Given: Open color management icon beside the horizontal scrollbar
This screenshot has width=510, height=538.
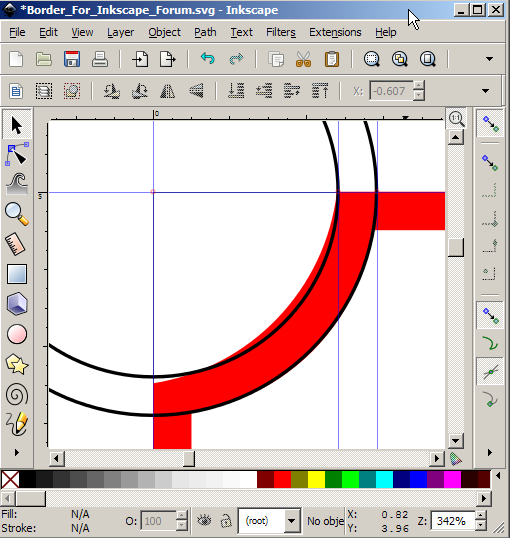Looking at the screenshot, I should pyautogui.click(x=455, y=459).
